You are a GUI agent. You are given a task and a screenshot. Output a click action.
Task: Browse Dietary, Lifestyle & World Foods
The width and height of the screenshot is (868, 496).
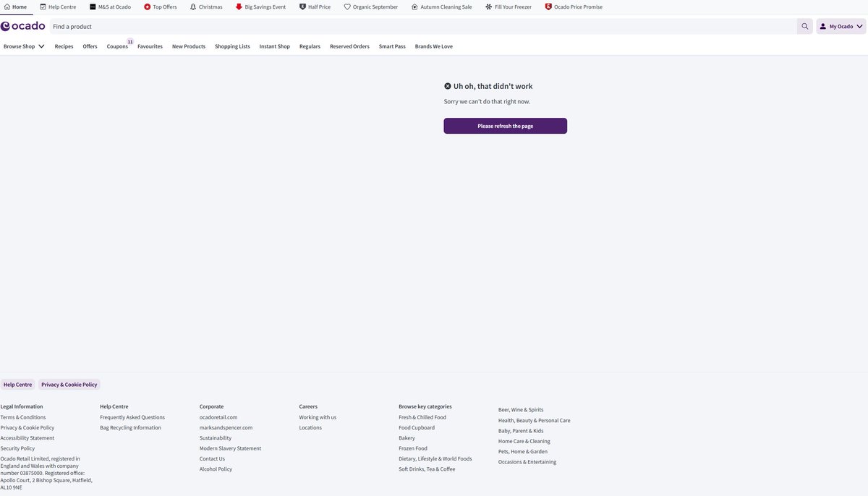tap(435, 458)
